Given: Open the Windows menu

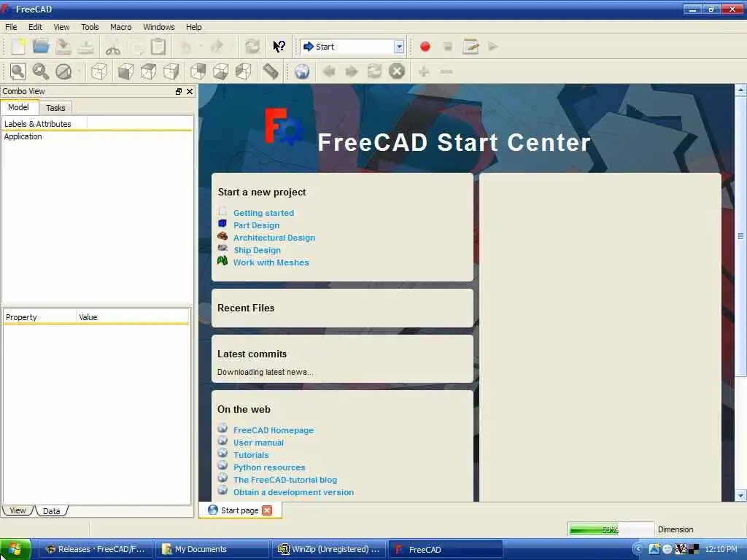Looking at the screenshot, I should coord(159,27).
